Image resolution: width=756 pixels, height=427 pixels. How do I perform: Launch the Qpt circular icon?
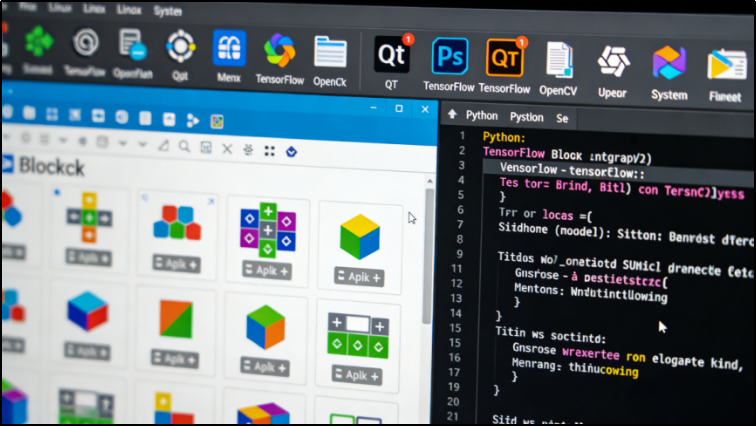click(x=181, y=47)
